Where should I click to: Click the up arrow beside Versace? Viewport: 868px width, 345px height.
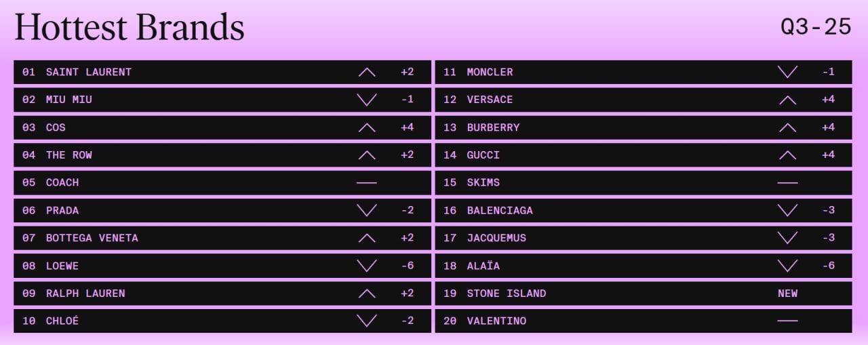787,100
